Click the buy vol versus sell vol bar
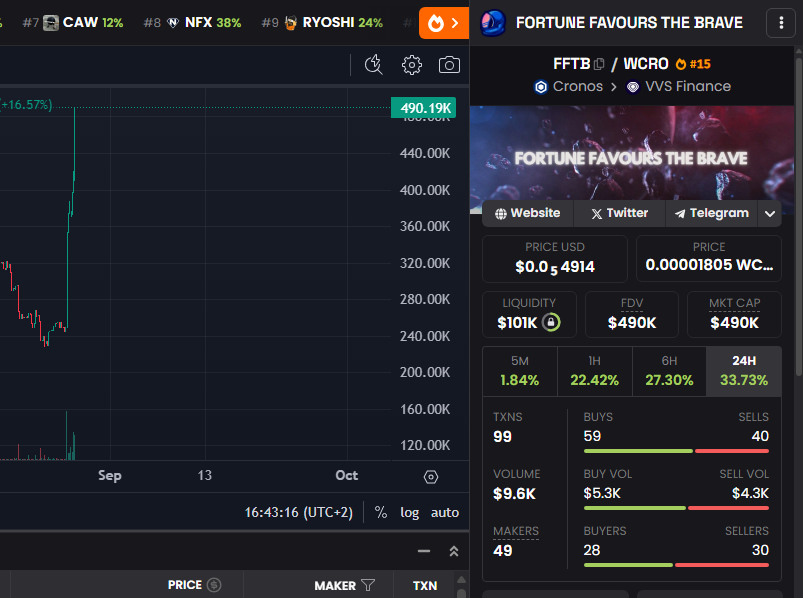803x598 pixels. click(x=676, y=508)
